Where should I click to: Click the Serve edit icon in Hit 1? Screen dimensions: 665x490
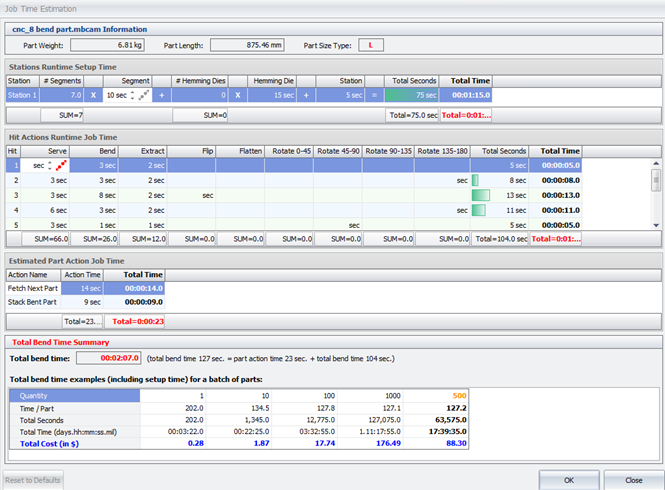pyautogui.click(x=59, y=165)
